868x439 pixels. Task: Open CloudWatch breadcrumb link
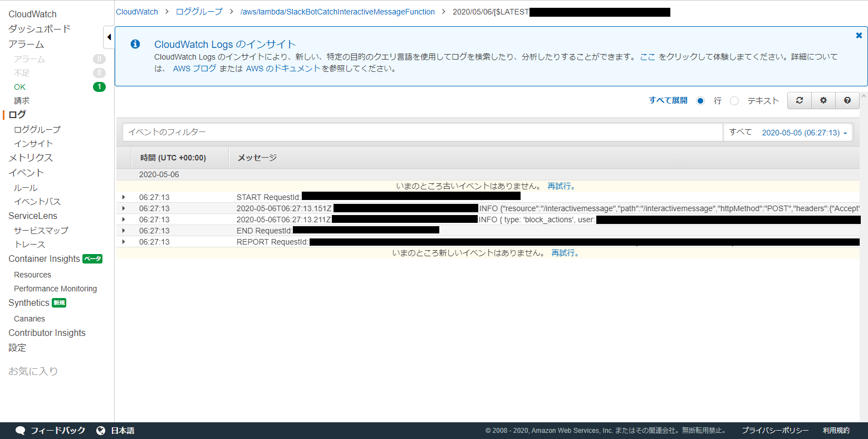coord(137,12)
